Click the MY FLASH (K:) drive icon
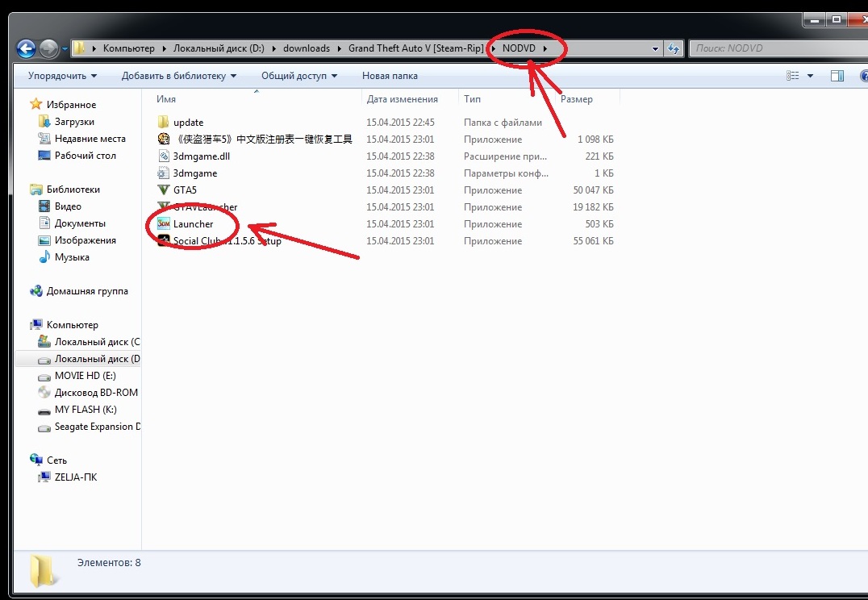868x600 pixels. (x=44, y=410)
